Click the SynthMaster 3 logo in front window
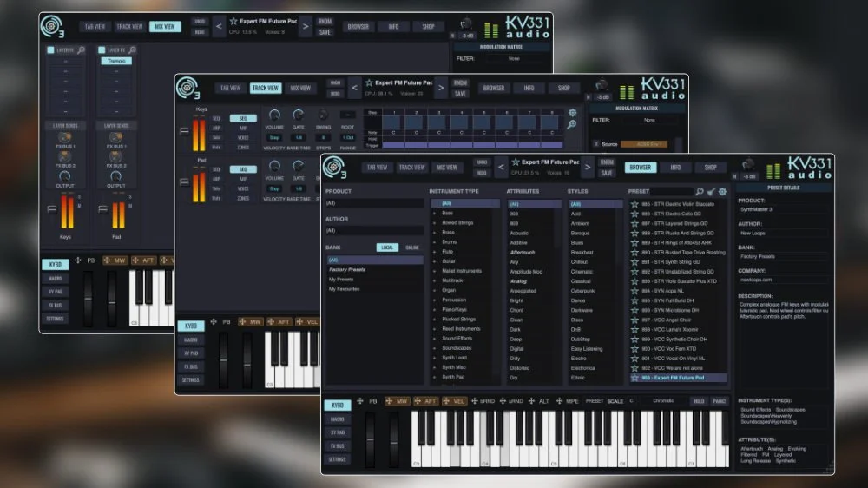 (335, 168)
